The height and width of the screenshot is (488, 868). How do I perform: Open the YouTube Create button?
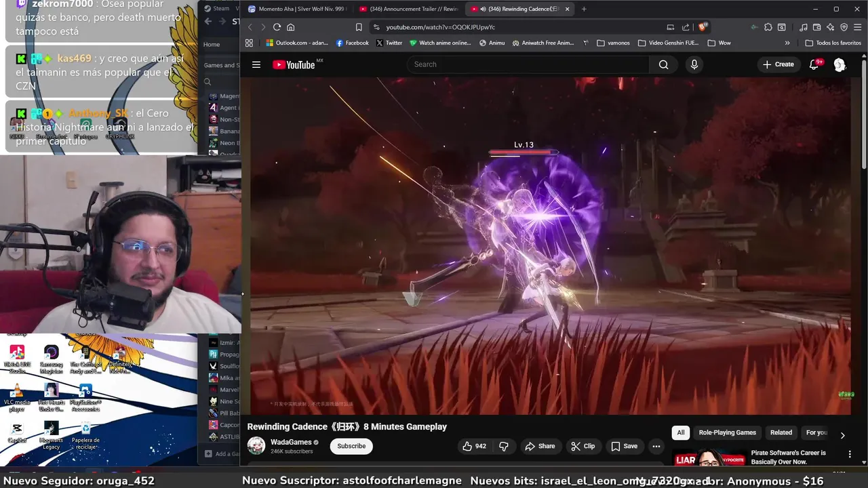tap(778, 64)
